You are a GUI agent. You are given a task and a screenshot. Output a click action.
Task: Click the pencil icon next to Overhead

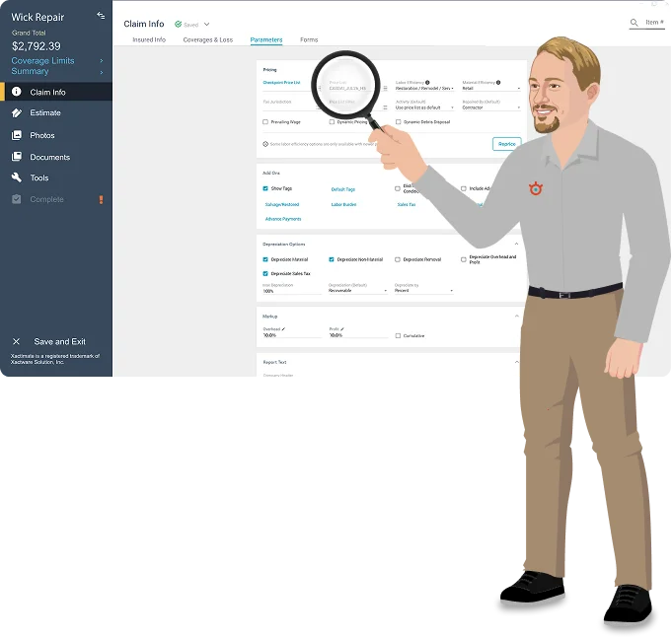(x=284, y=329)
